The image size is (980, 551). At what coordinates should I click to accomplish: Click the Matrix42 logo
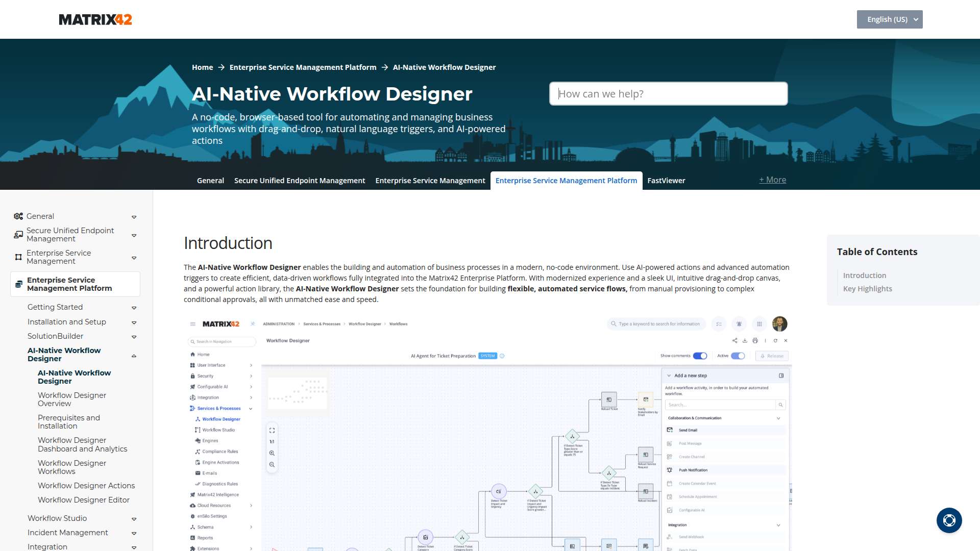click(95, 19)
